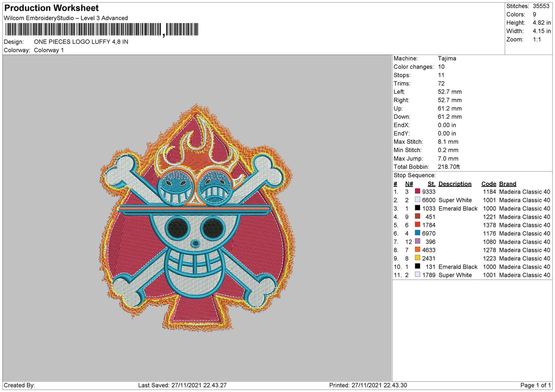Viewport: 555px width, 392px height.
Task: Click the Brand column header
Action: click(x=507, y=184)
